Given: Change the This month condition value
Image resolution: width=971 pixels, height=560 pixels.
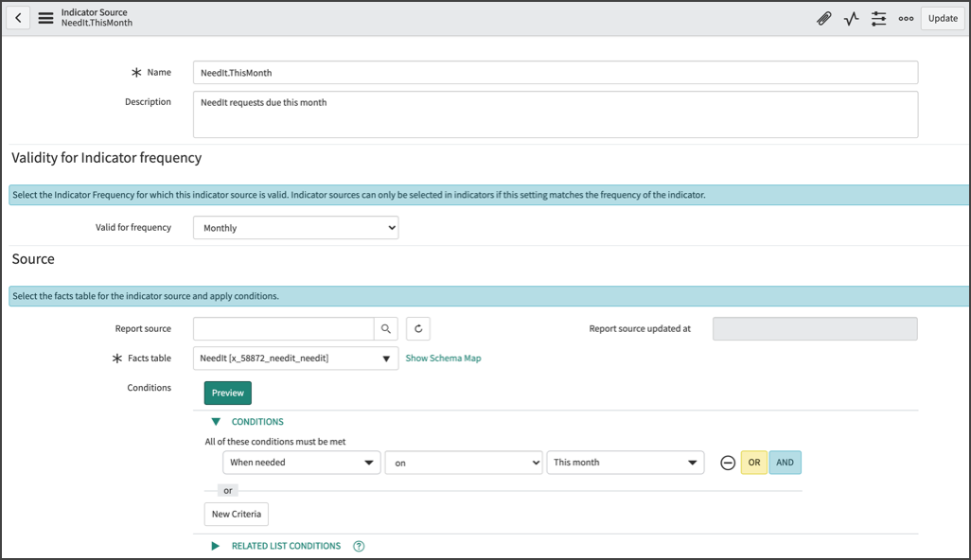Looking at the screenshot, I should [x=625, y=463].
